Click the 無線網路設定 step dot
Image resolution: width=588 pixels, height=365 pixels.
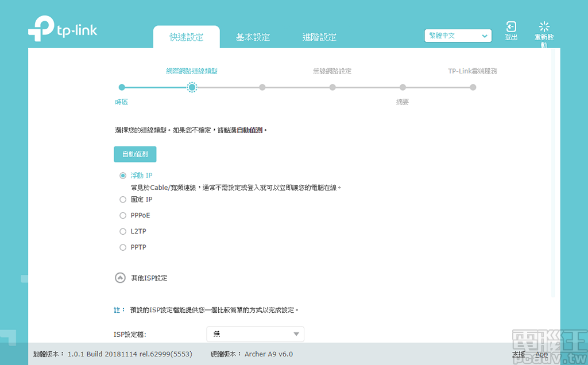pos(332,87)
